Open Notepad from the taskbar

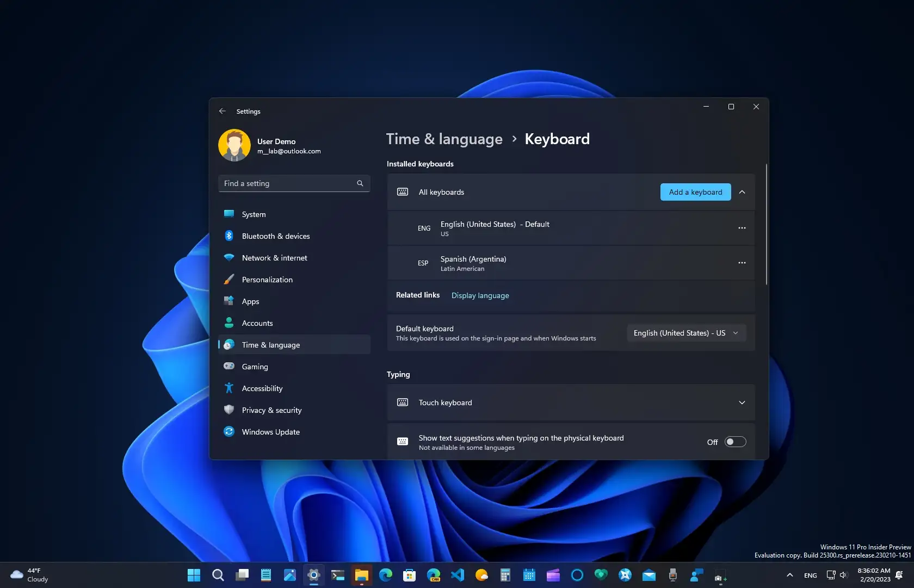266,575
